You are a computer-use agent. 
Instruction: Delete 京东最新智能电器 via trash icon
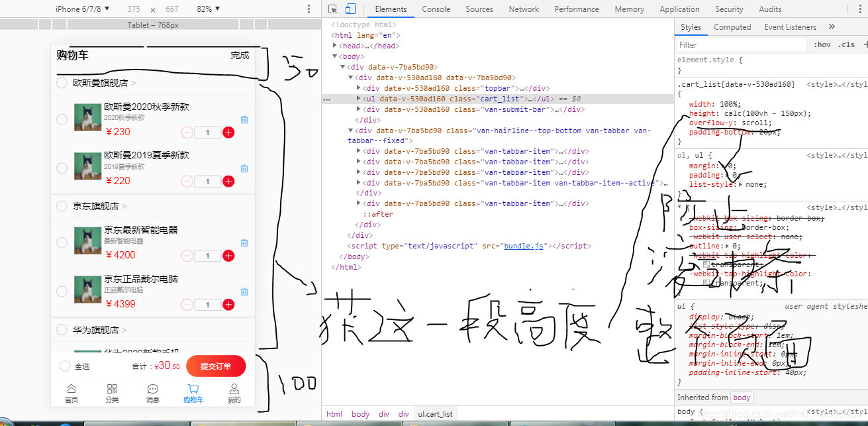click(244, 243)
